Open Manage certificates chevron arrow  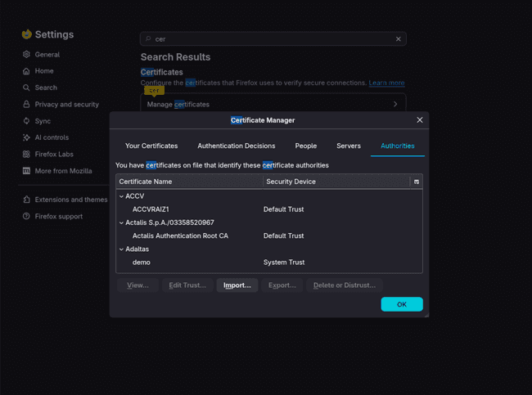point(395,105)
